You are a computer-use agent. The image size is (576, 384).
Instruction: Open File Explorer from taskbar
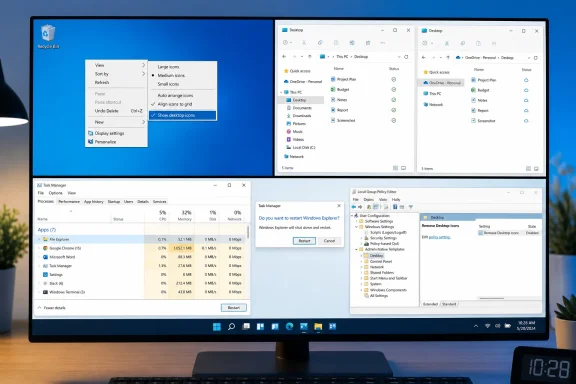[318, 326]
